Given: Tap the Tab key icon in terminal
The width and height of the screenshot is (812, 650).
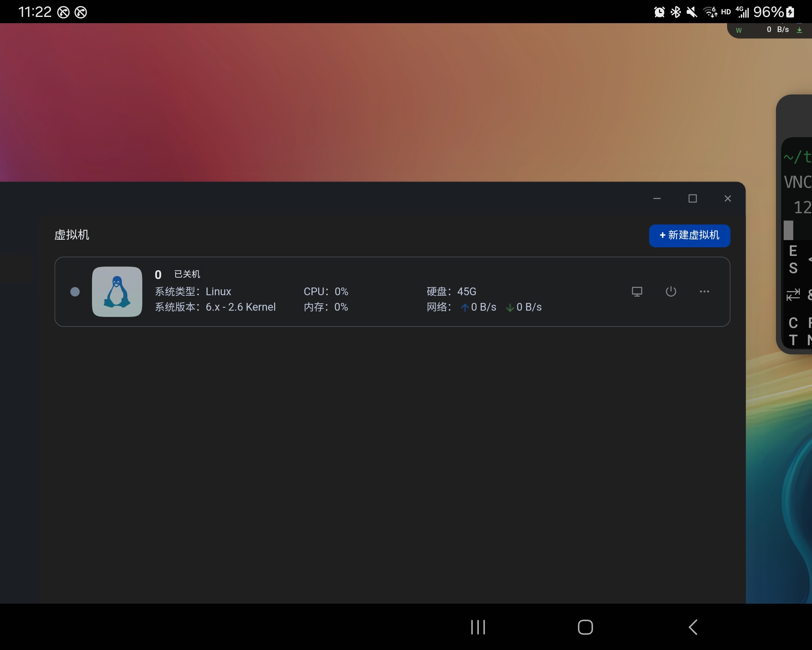Looking at the screenshot, I should [x=793, y=294].
